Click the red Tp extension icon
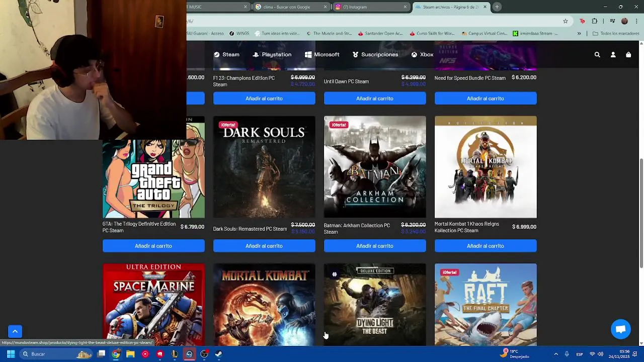The height and width of the screenshot is (362, 644). click(582, 21)
